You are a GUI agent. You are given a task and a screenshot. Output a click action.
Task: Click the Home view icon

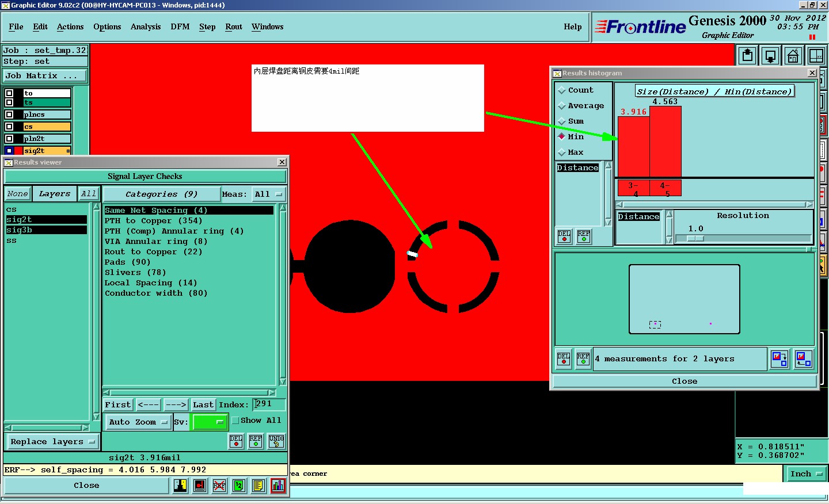[x=793, y=56]
